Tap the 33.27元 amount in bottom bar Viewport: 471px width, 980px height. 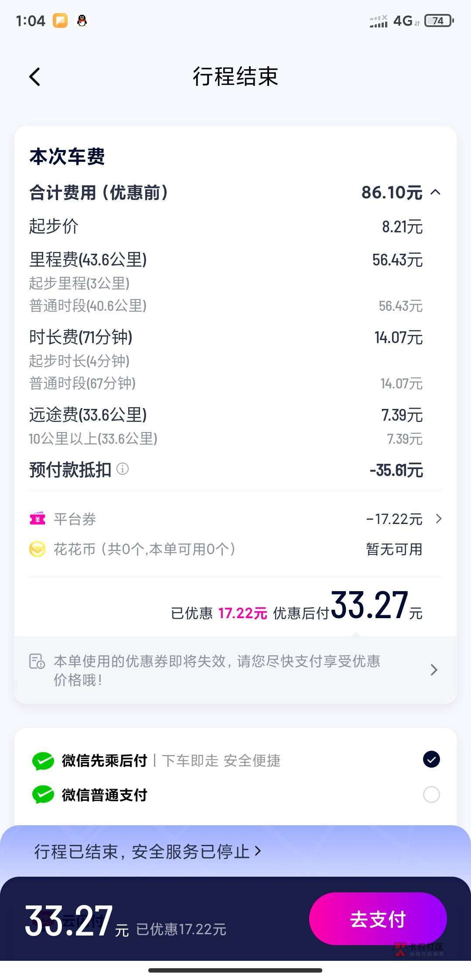pyautogui.click(x=70, y=921)
